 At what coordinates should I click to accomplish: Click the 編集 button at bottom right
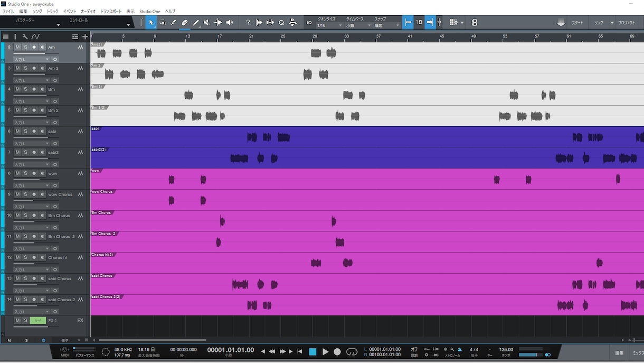pyautogui.click(x=619, y=353)
